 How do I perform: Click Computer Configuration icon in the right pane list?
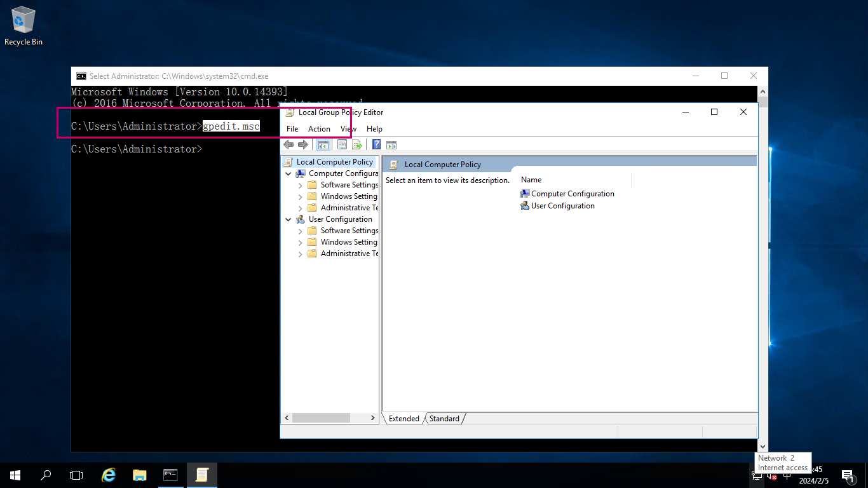525,194
